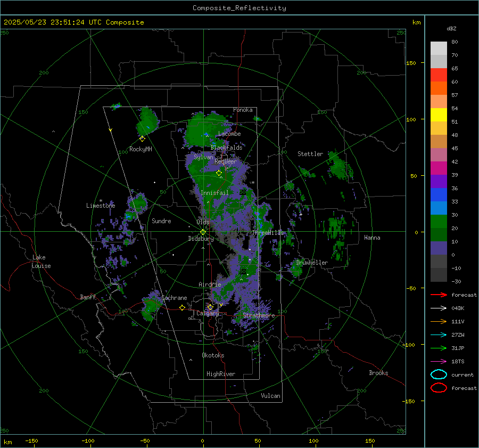Select the white 04DK arrow icon

click(439, 308)
